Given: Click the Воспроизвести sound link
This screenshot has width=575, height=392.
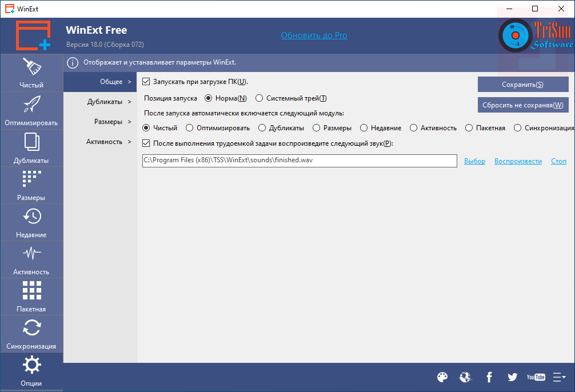Looking at the screenshot, I should [x=518, y=161].
